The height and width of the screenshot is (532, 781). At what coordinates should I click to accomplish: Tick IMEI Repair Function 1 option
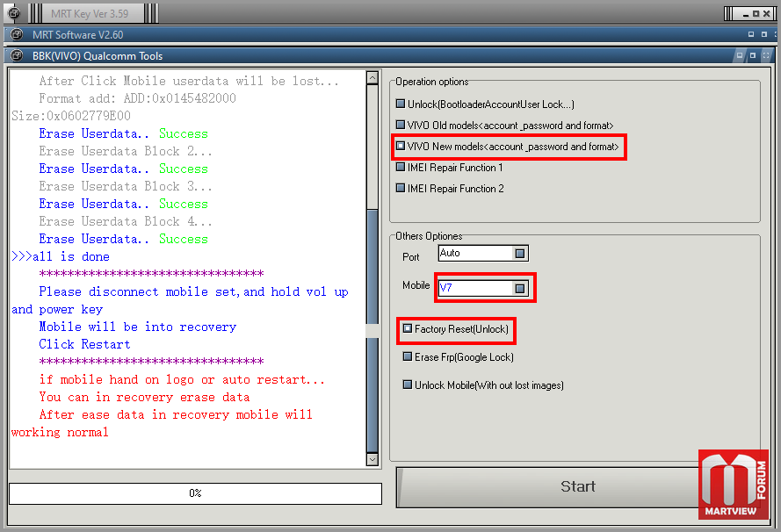point(401,167)
